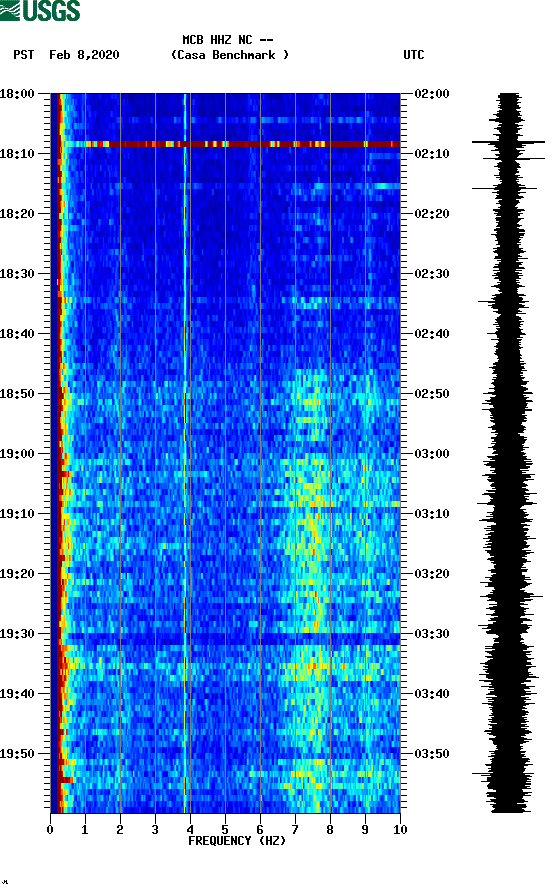Click the '19:40' PST time label
Screen dimensions: 552x893
point(17,694)
